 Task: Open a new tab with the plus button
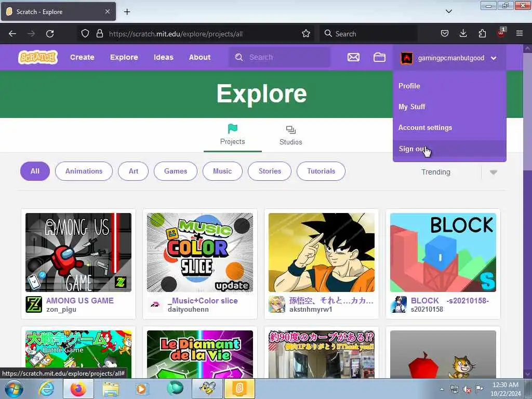[x=127, y=12]
